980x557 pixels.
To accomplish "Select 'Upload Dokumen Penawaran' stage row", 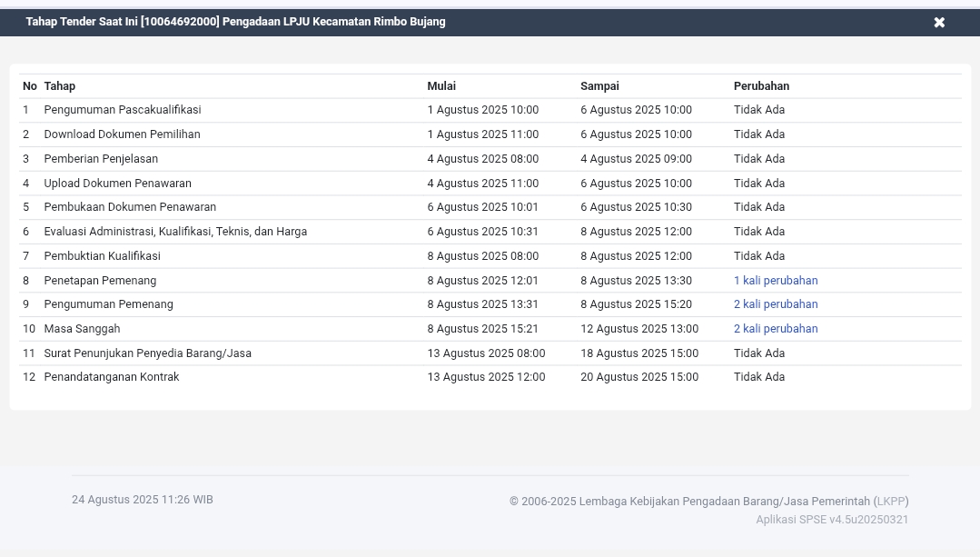I will (117, 183).
